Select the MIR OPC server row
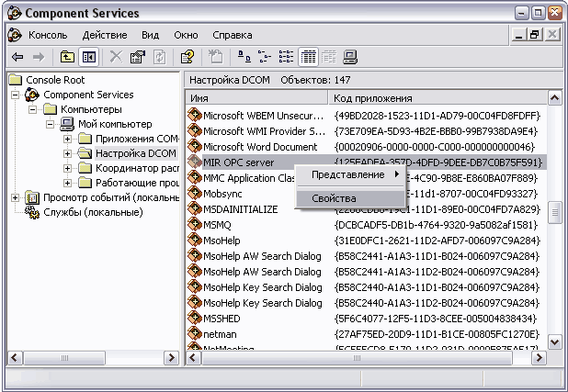This screenshot has height=392, width=568. 366,162
